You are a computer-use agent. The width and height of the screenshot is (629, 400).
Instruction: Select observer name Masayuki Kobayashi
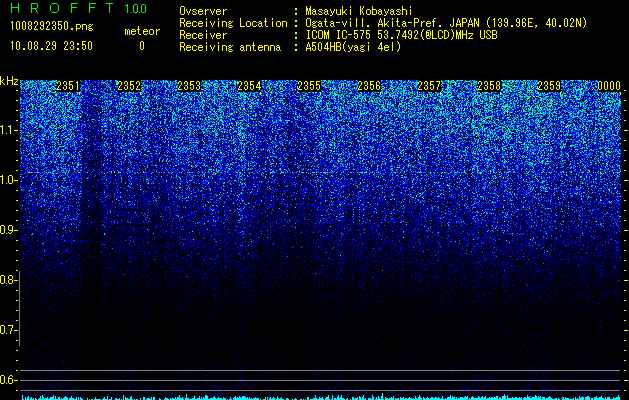pos(359,11)
